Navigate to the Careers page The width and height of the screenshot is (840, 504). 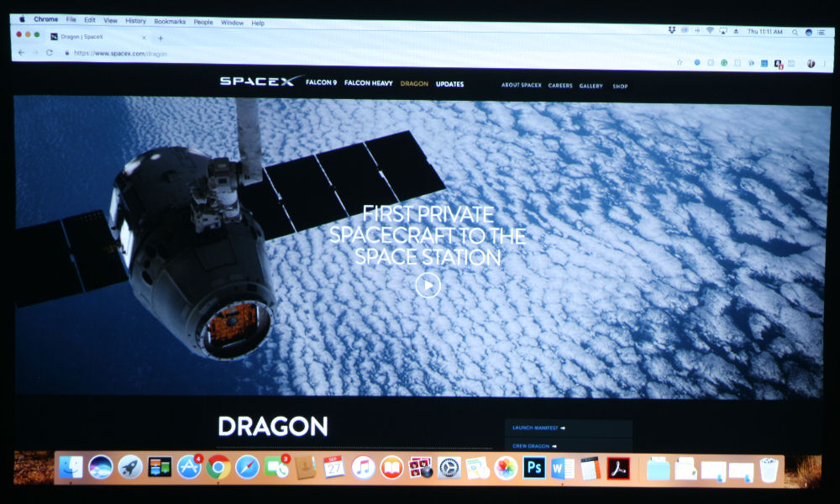560,86
